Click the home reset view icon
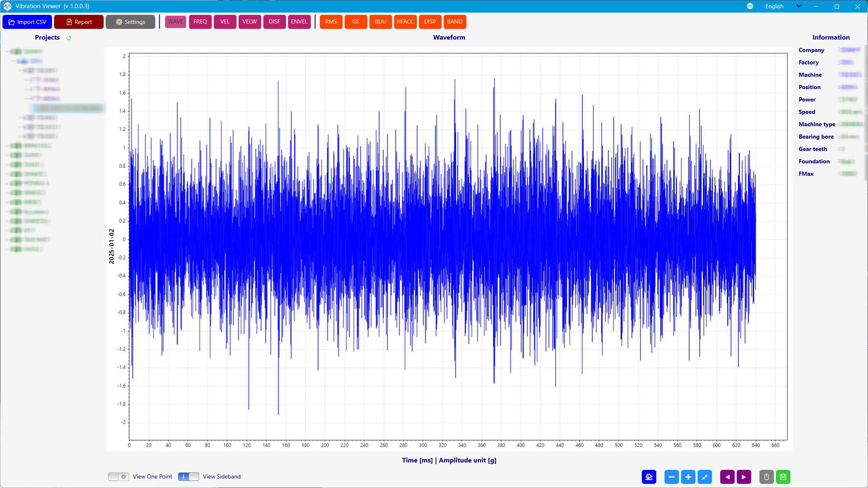 click(649, 477)
